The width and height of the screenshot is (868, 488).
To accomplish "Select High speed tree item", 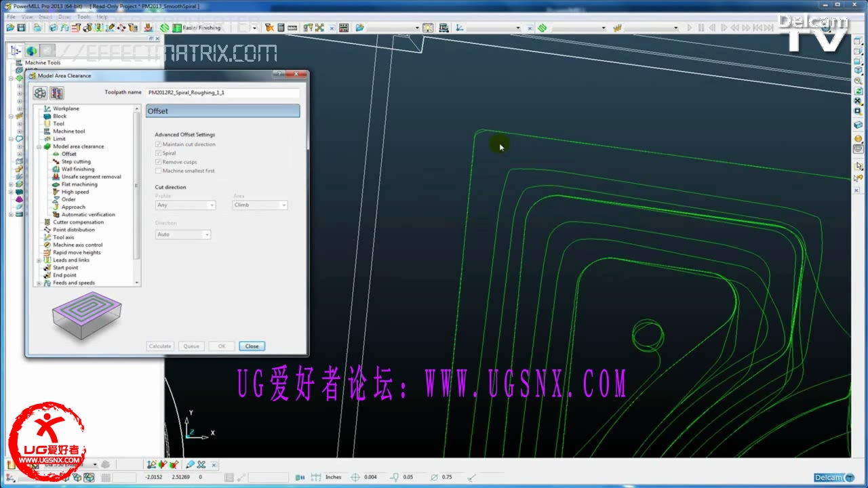I will (x=75, y=192).
